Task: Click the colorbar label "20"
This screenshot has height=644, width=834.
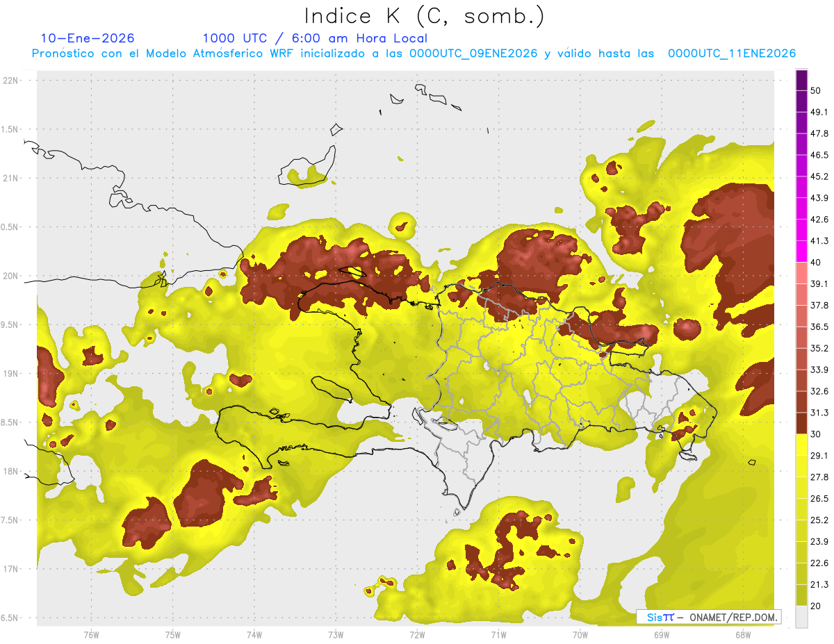Action: [815, 606]
